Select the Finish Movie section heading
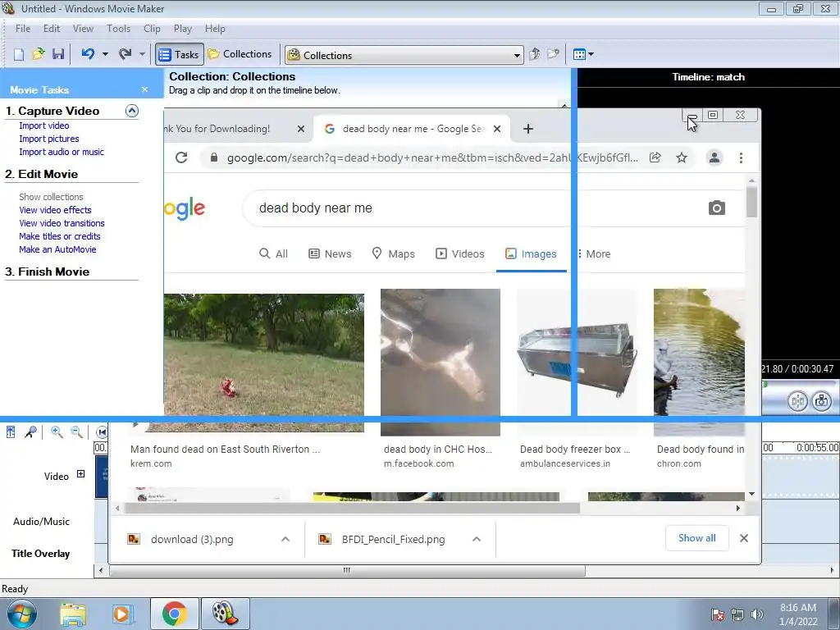840x630 pixels. (x=47, y=272)
